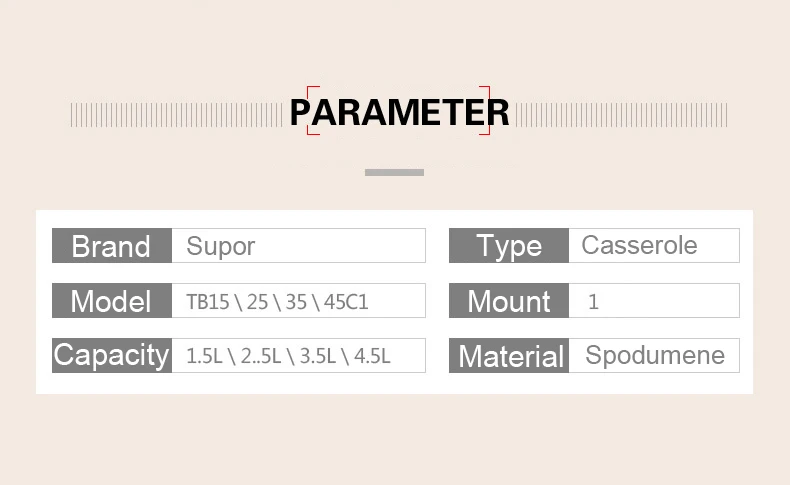Click the 45C1 model text
This screenshot has height=485, width=790.
[346, 302]
